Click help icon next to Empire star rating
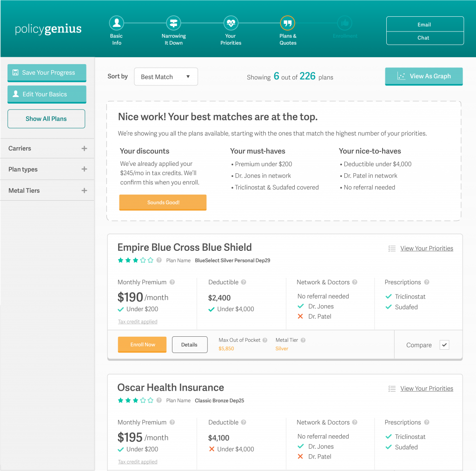This screenshot has width=476, height=471. point(159,260)
